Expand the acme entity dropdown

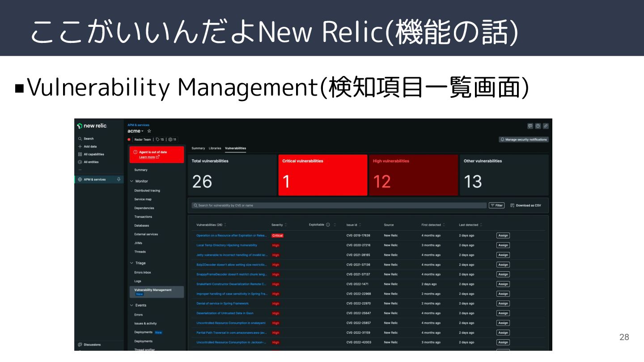[x=136, y=131]
